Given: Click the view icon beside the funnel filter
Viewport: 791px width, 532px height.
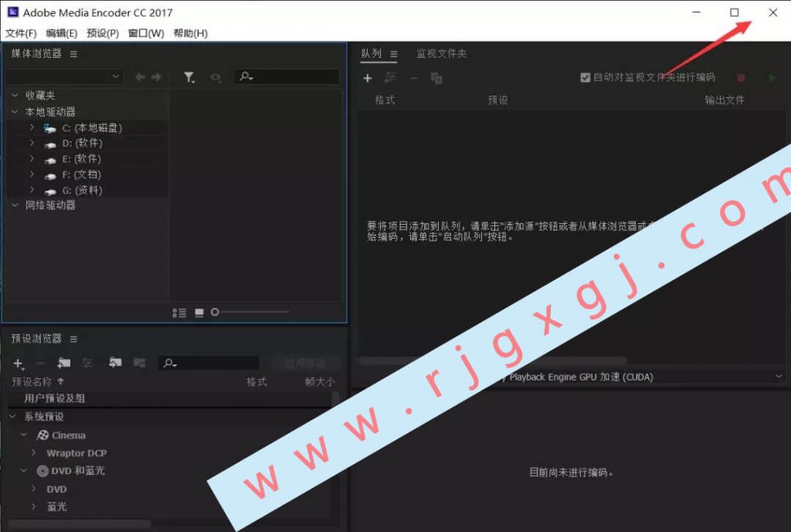Looking at the screenshot, I should tap(216, 77).
